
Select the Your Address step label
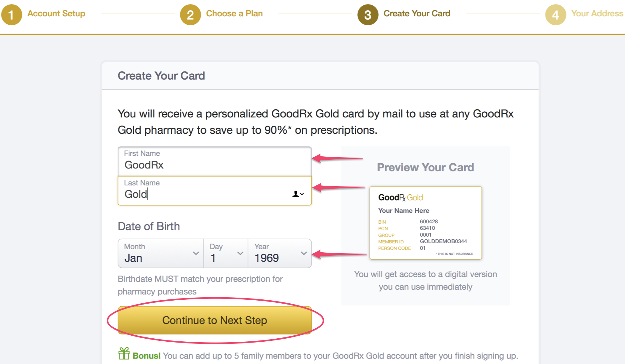pyautogui.click(x=597, y=14)
